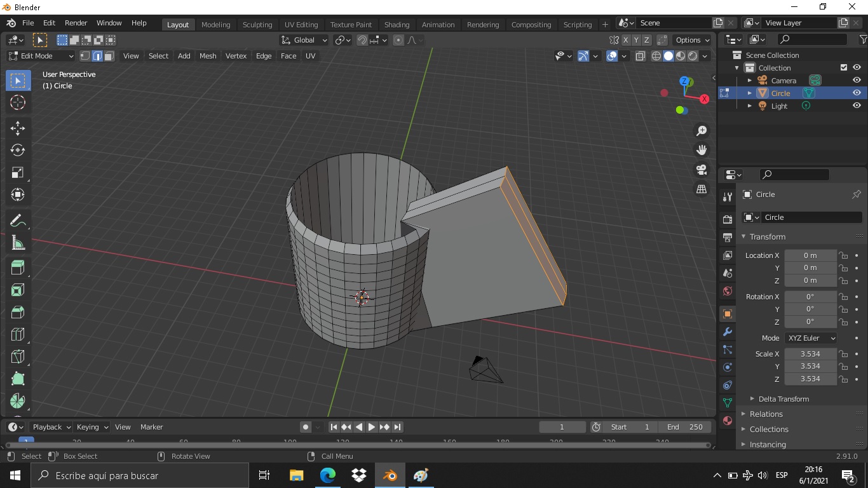
Task: Select the Move tool
Action: (x=18, y=128)
